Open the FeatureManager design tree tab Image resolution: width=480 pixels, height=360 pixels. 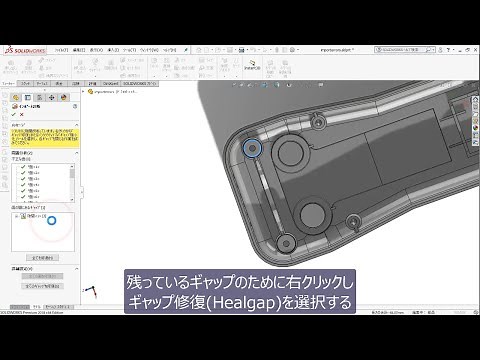click(15, 97)
